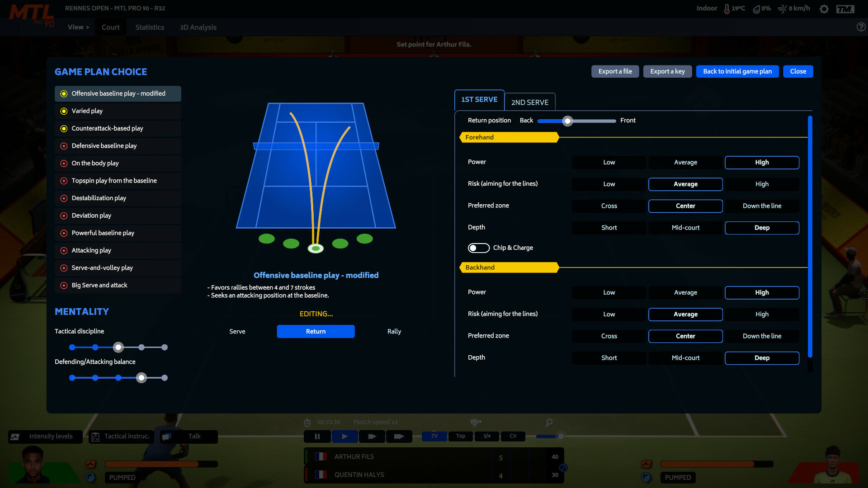Click Back to initial game plan
Viewport: 868px width, 488px height.
[x=737, y=71]
